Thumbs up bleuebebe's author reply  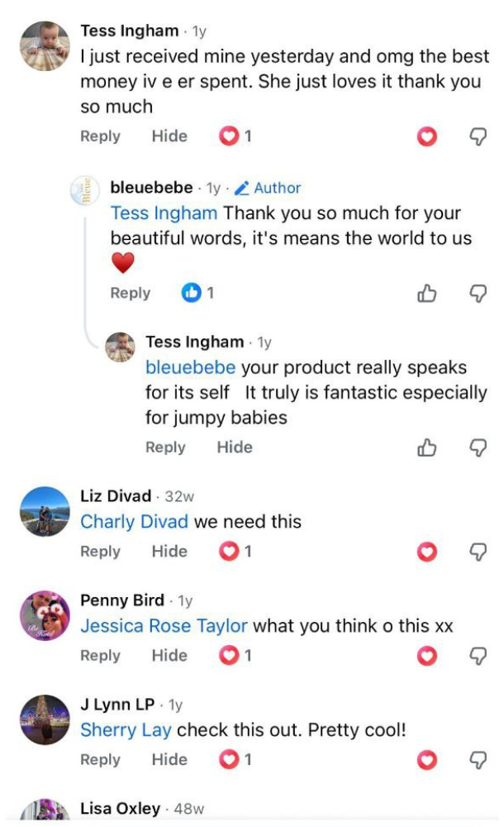426,293
